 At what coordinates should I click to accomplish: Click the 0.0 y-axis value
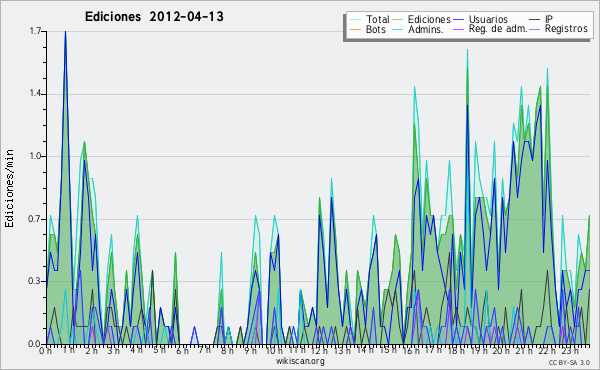(x=35, y=344)
